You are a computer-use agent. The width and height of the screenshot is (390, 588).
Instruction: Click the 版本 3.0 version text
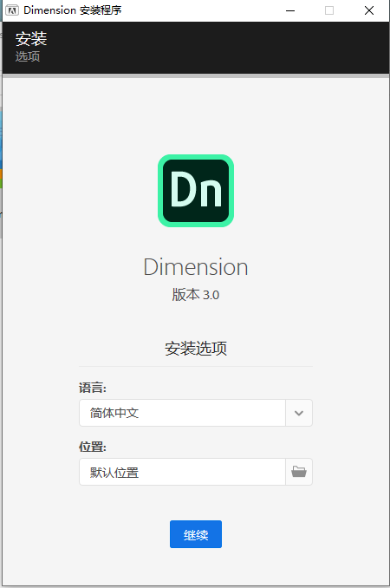click(196, 295)
